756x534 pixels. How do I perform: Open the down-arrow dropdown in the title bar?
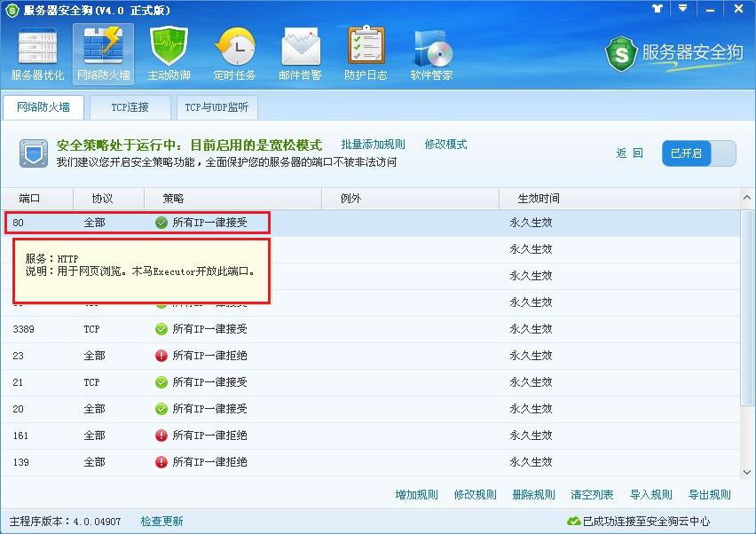(681, 9)
